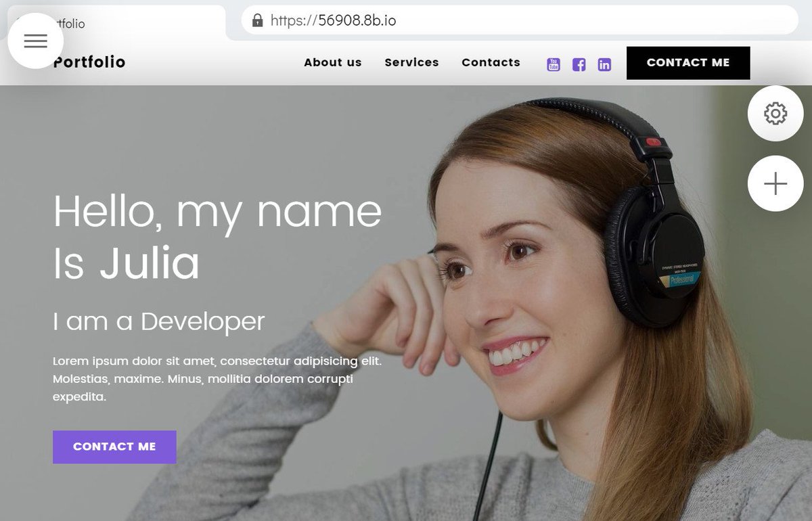Click the floating plus button
Viewport: 812px width, 521px height.
[775, 183]
